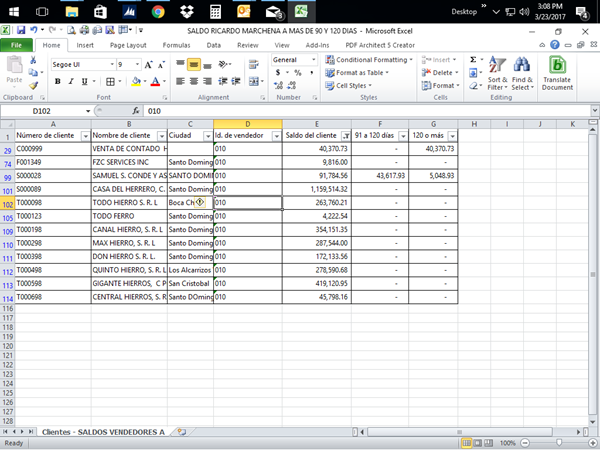Open the Format as Table button
The height and width of the screenshot is (450, 600).
click(359, 73)
